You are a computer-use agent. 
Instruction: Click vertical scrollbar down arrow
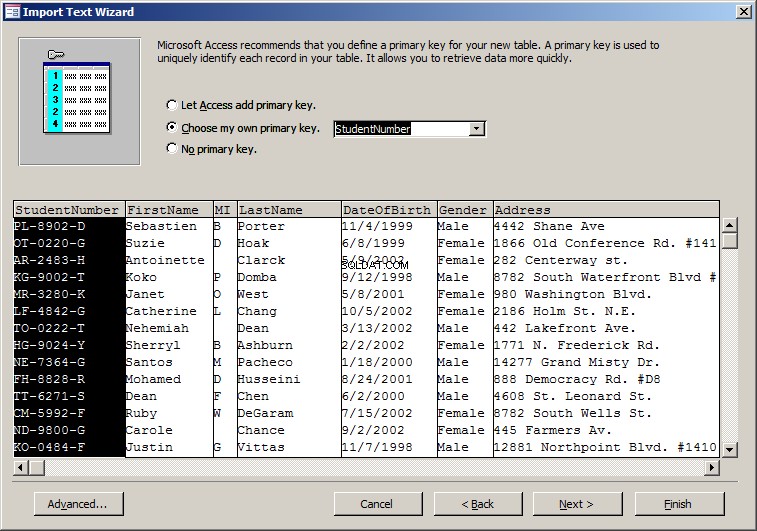[729, 449]
